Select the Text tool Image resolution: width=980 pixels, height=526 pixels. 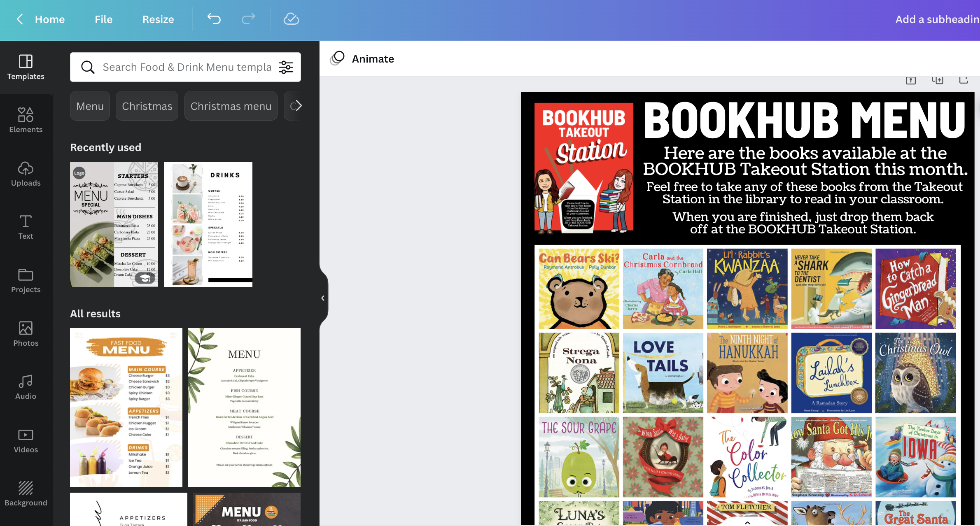tap(26, 227)
